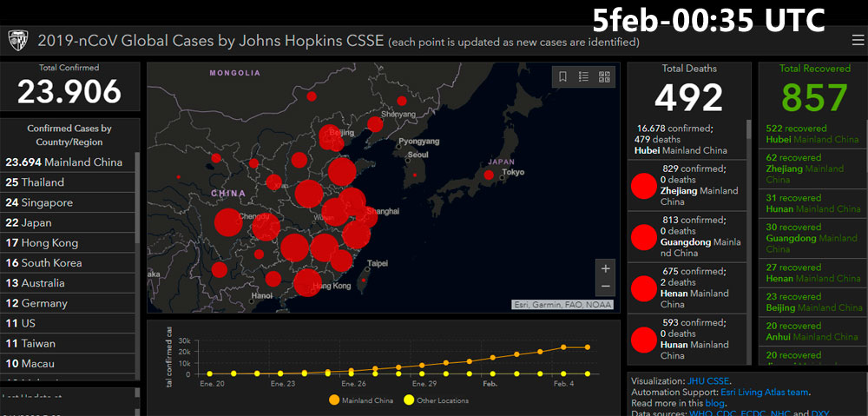868x416 pixels.
Task: Select 20 recovered Anhui entry
Action: 812,331
